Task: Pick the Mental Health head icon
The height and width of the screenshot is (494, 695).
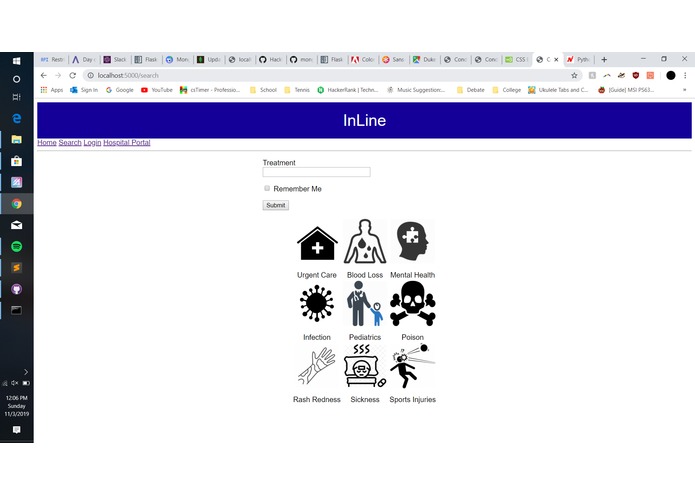Action: click(x=412, y=241)
